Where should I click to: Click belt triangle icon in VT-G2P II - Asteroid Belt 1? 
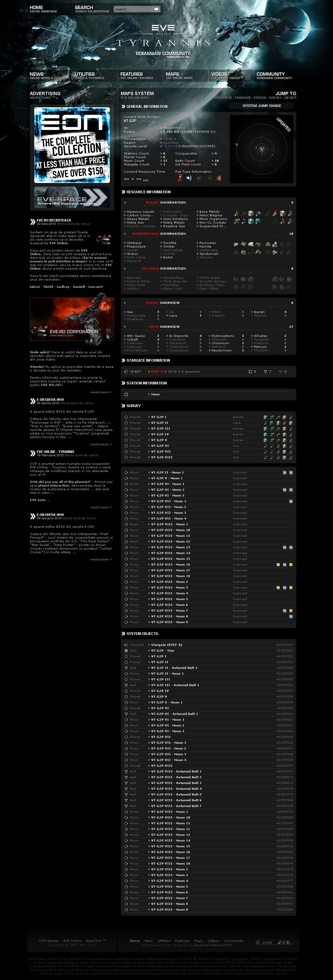coord(126,668)
